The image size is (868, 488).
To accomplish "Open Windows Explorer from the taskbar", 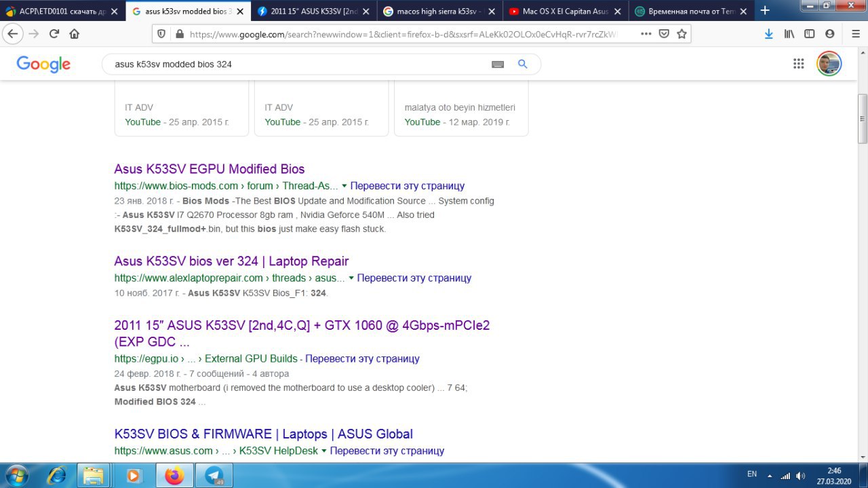I will [x=94, y=476].
